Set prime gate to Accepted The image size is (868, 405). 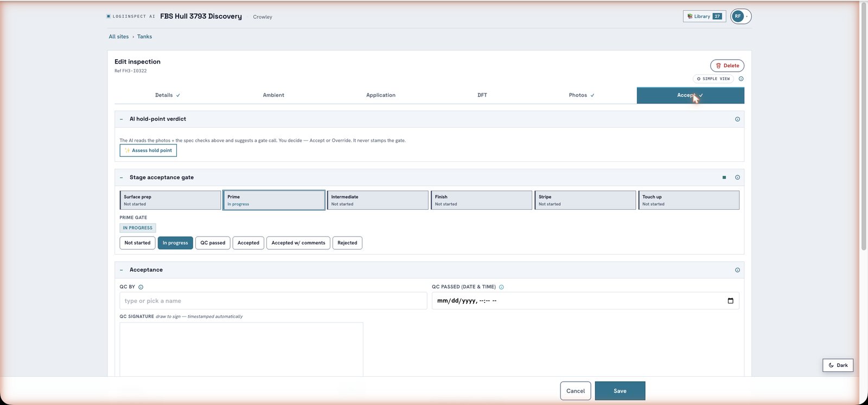[248, 243]
